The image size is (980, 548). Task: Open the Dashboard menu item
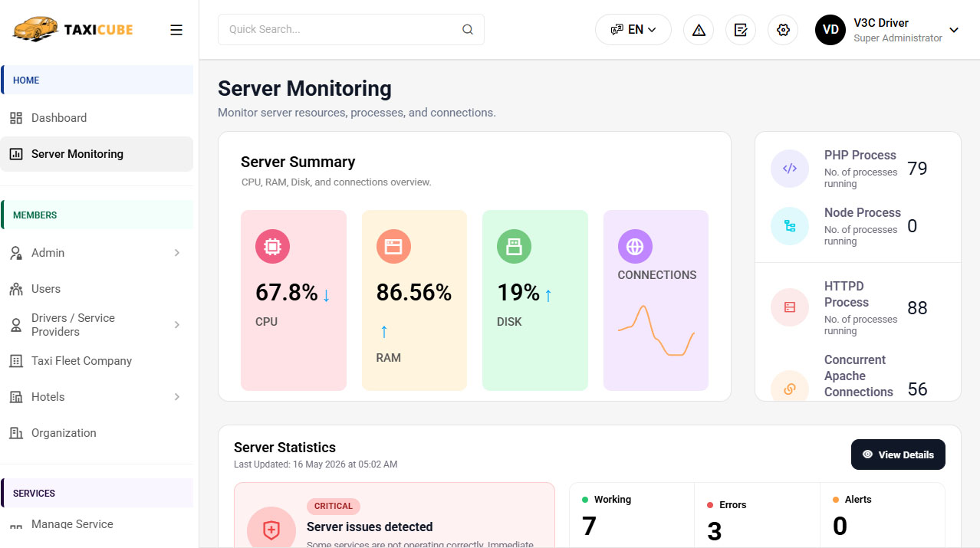point(97,118)
